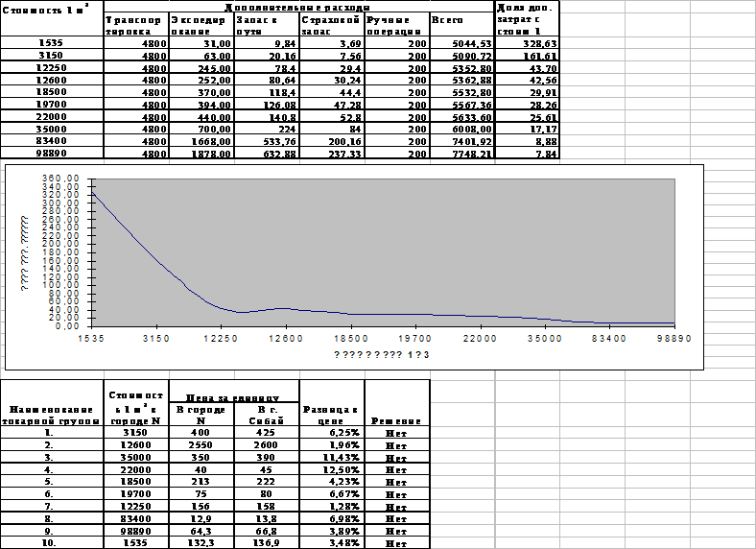
Task: Click the 98890 x-axis label
Action: point(674,338)
